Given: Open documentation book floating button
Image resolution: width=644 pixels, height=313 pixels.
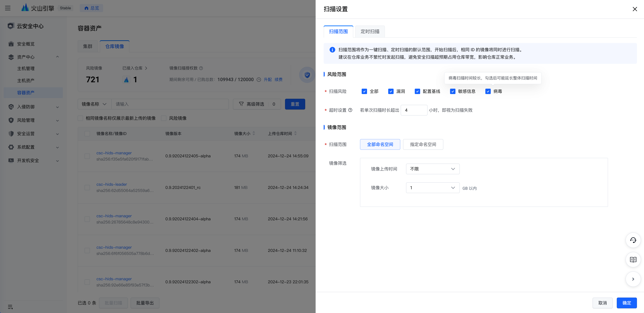Looking at the screenshot, I should point(633,260).
